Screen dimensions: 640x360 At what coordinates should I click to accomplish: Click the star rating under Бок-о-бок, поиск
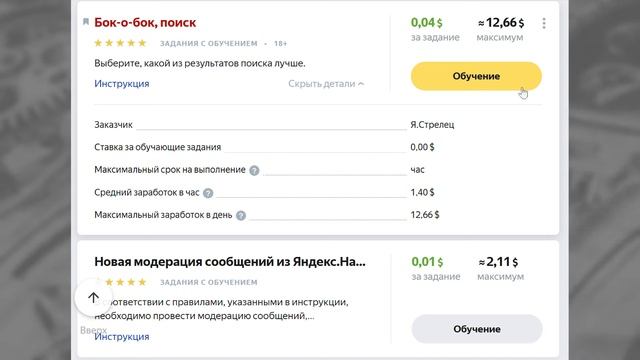pyautogui.click(x=120, y=43)
